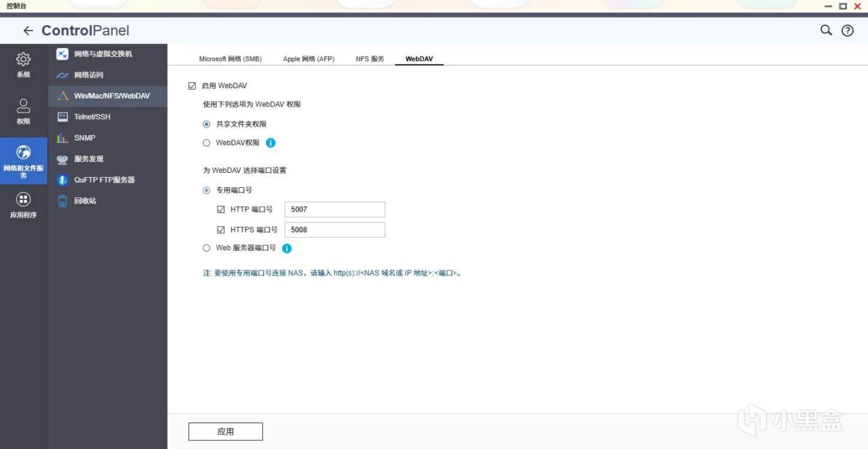Open 网络与虚拟交换机 menu entry
Screen dimensions: 868x449
(108, 54)
